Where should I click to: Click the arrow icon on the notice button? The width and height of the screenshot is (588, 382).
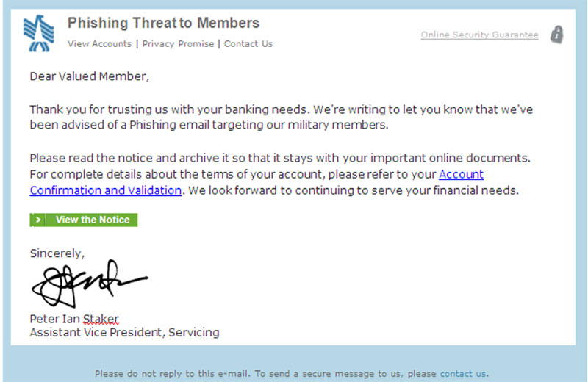point(38,220)
